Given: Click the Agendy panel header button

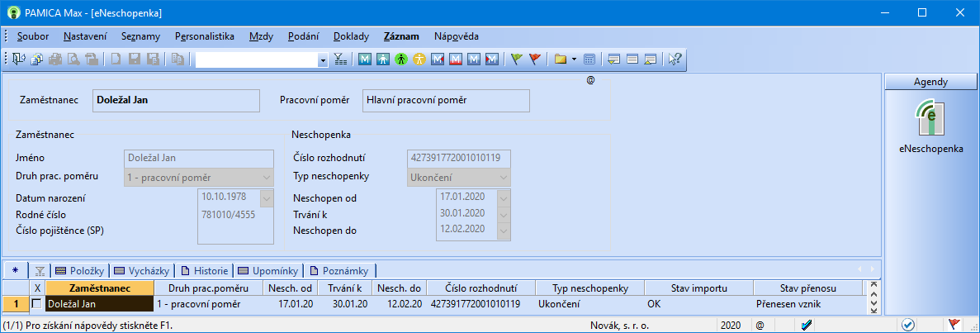Looking at the screenshot, I should [930, 81].
